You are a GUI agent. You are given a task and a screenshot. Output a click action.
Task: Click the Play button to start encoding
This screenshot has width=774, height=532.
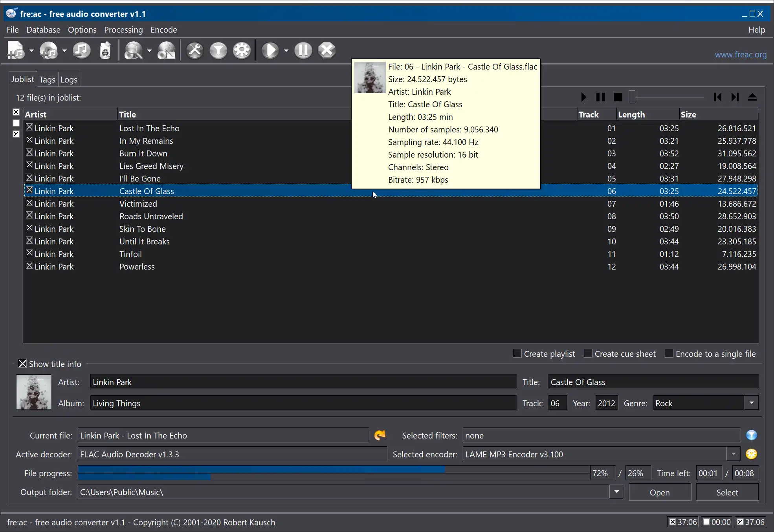click(x=271, y=51)
